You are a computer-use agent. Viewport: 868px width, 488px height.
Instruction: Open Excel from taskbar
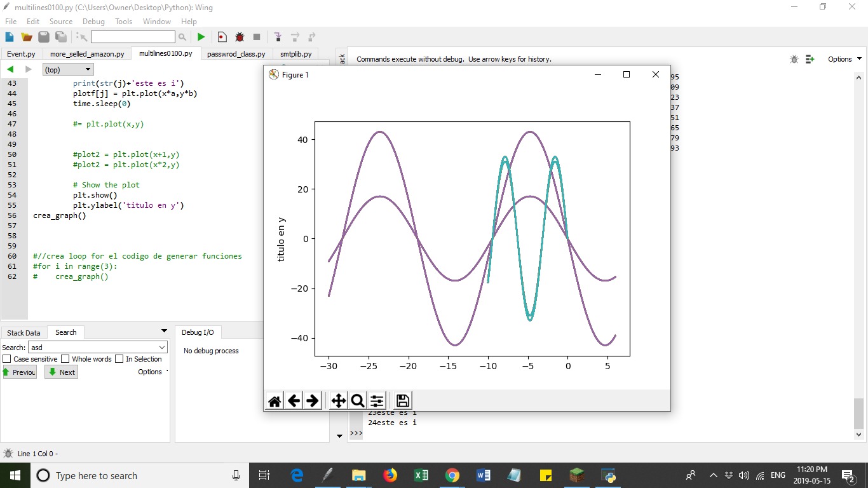tap(421, 475)
